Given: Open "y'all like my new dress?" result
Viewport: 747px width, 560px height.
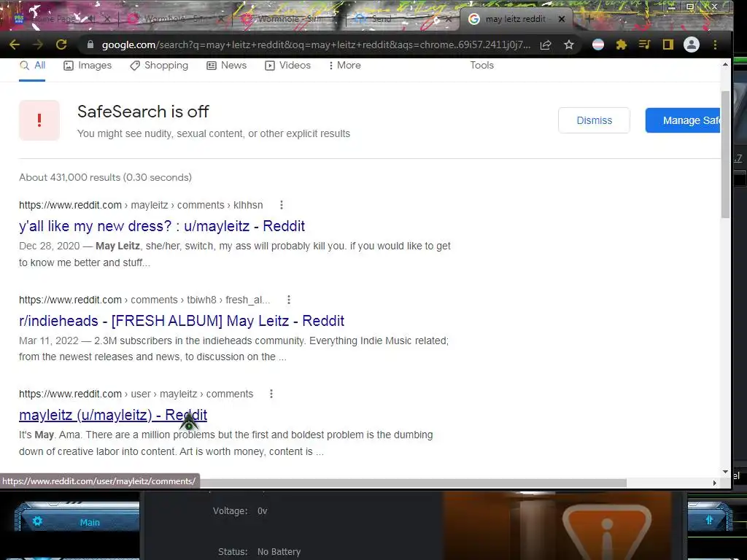Looking at the screenshot, I should click(x=162, y=226).
